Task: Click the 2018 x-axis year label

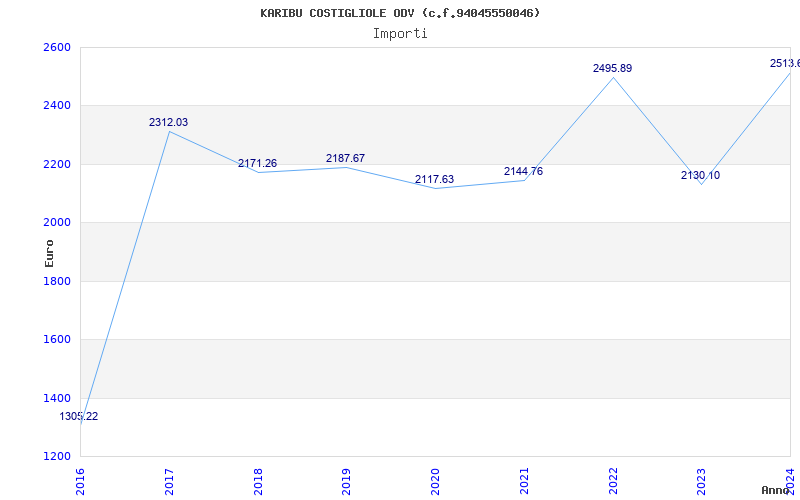Action: tap(258, 482)
